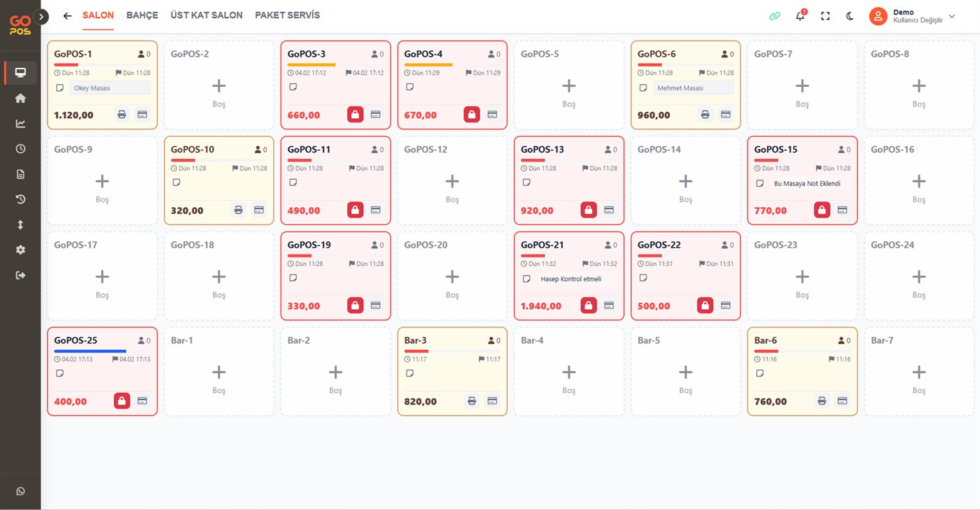The image size is (980, 510).
Task: Click the Hasep Kontrol etmeli note
Action: point(570,279)
